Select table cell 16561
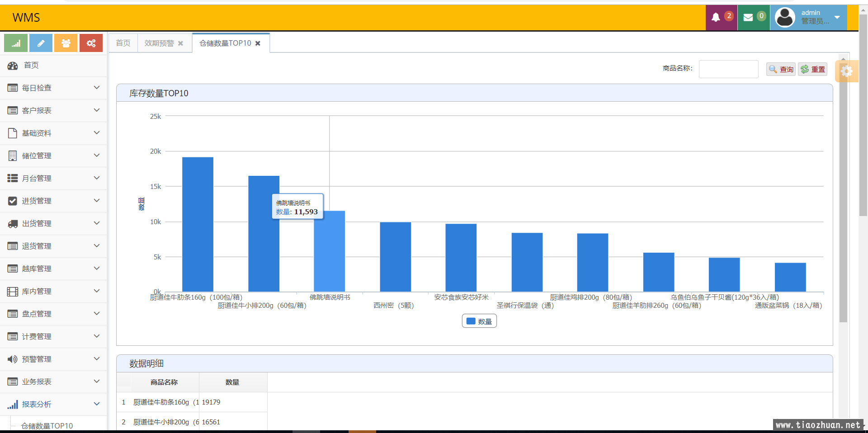 [x=233, y=422]
